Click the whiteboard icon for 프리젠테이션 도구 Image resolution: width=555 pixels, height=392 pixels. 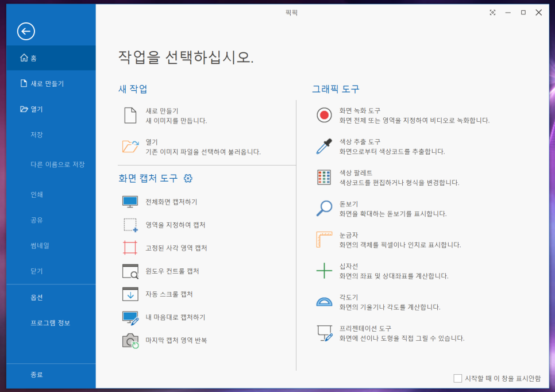tap(325, 333)
